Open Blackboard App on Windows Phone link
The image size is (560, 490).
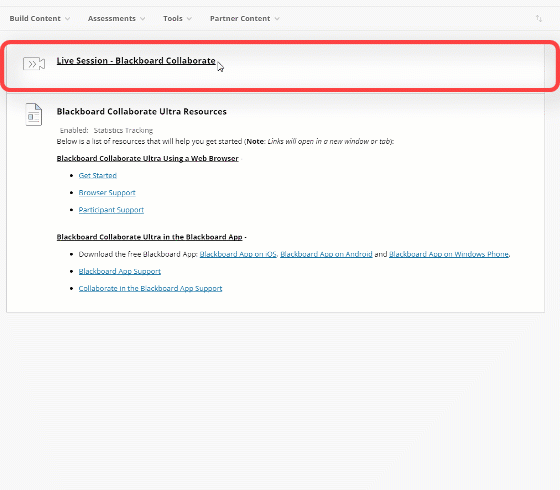click(x=449, y=254)
